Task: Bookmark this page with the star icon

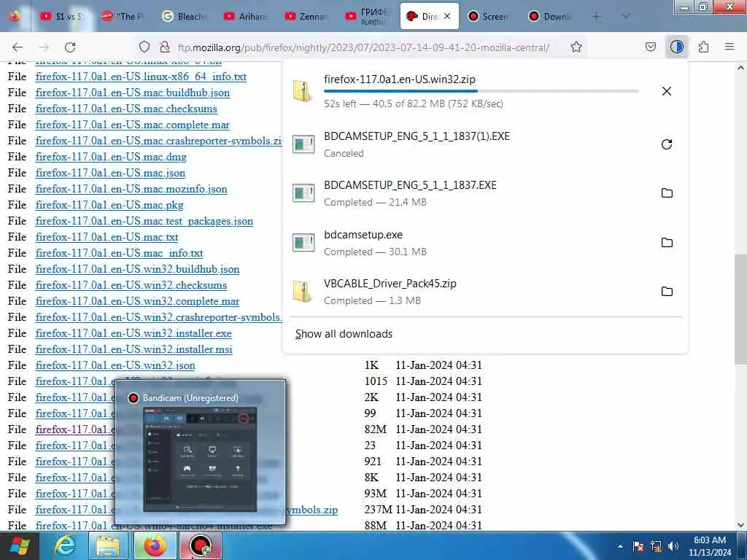Action: click(576, 47)
